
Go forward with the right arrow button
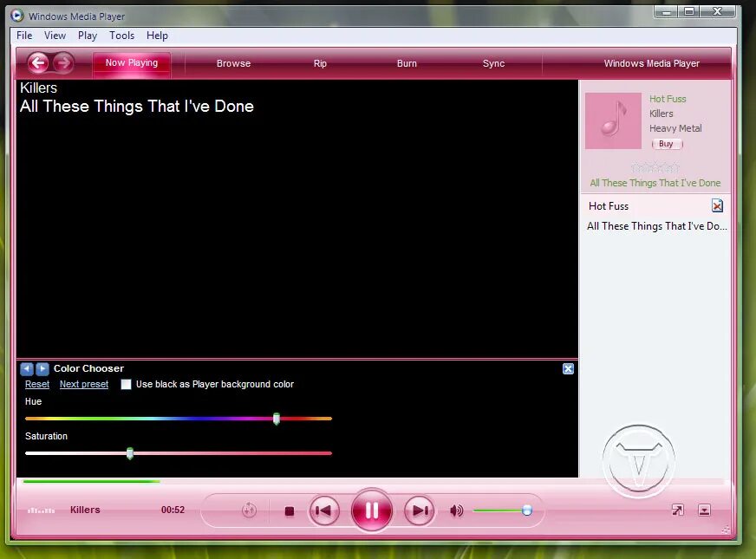click(x=63, y=62)
